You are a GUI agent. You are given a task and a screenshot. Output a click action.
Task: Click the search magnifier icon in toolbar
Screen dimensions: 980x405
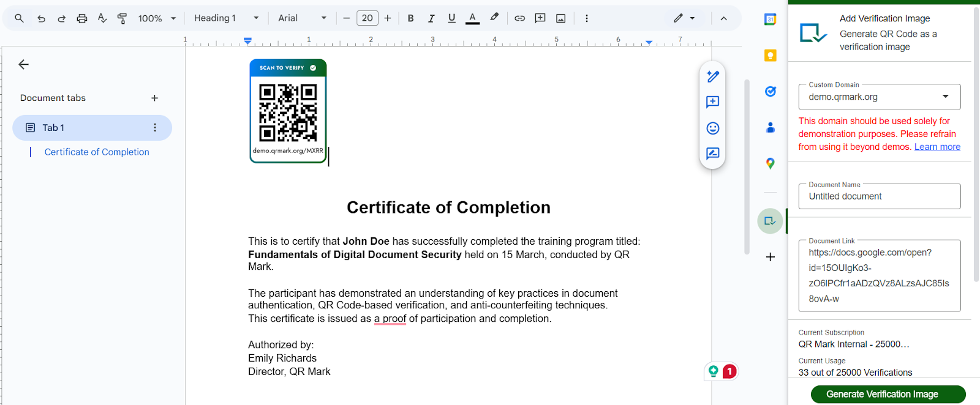click(20, 18)
